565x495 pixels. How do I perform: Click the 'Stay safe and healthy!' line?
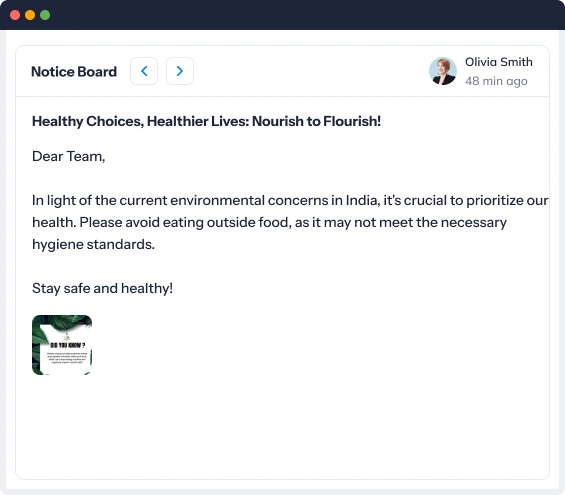[102, 288]
